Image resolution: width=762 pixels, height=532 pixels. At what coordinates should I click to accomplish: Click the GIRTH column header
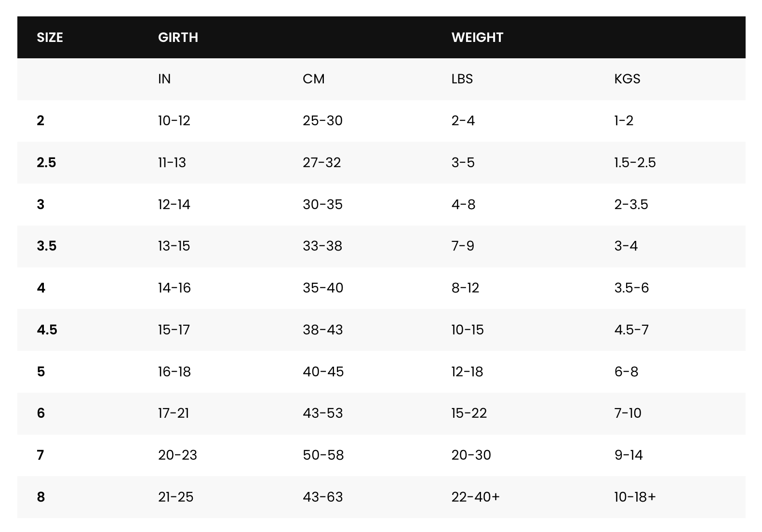point(178,38)
